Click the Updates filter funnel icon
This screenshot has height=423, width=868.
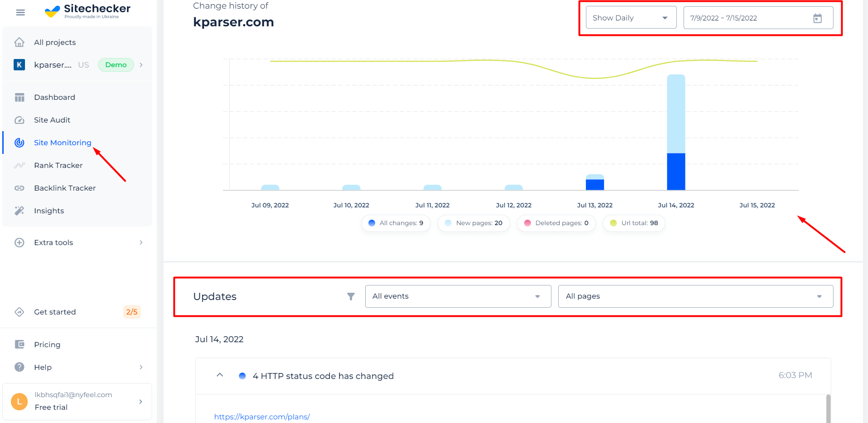351,296
